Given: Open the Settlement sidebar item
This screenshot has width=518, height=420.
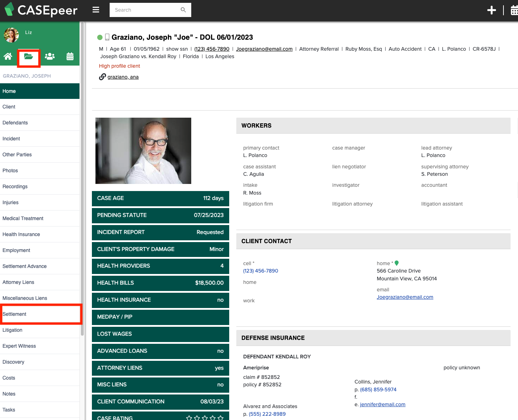Looking at the screenshot, I should [40, 314].
